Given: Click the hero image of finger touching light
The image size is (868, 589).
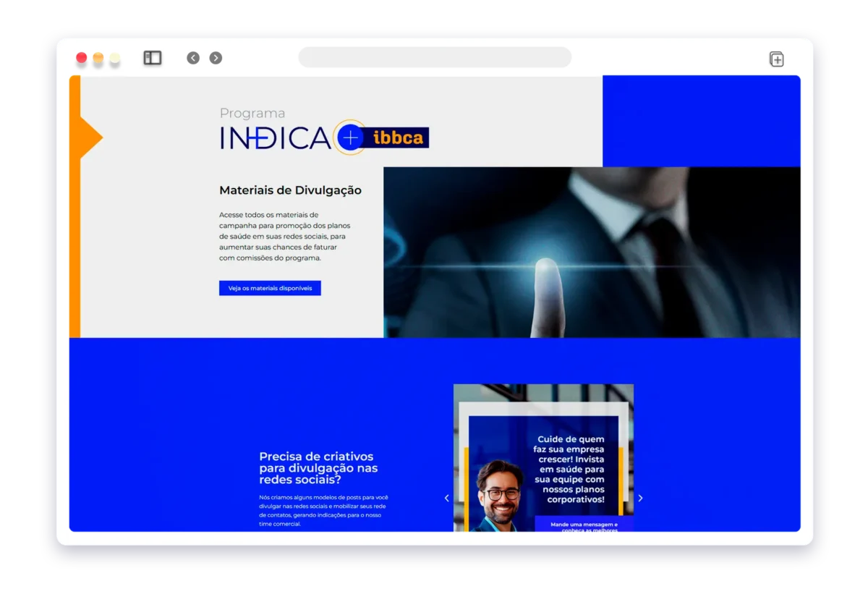Looking at the screenshot, I should pyautogui.click(x=592, y=253).
